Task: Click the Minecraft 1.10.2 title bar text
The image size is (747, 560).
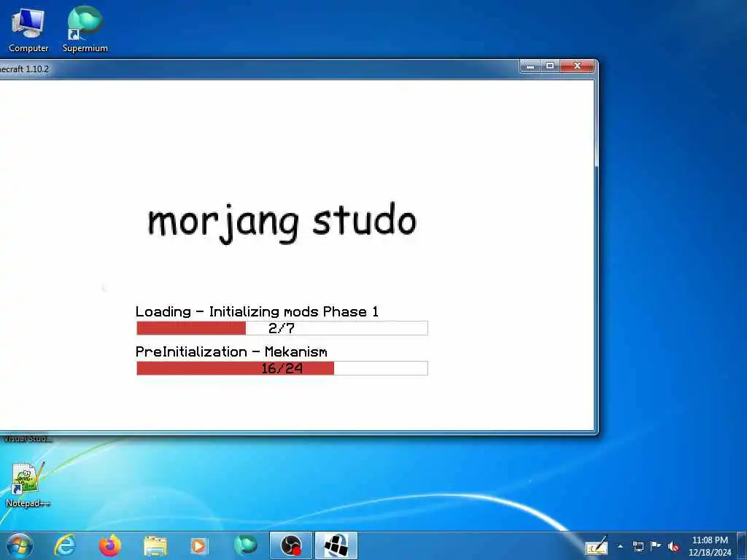Action: (24, 69)
